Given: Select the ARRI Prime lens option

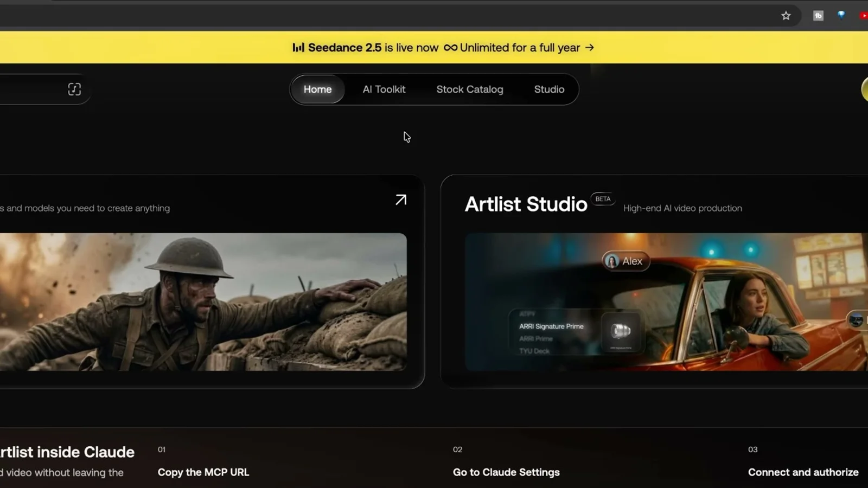Looking at the screenshot, I should (536, 339).
